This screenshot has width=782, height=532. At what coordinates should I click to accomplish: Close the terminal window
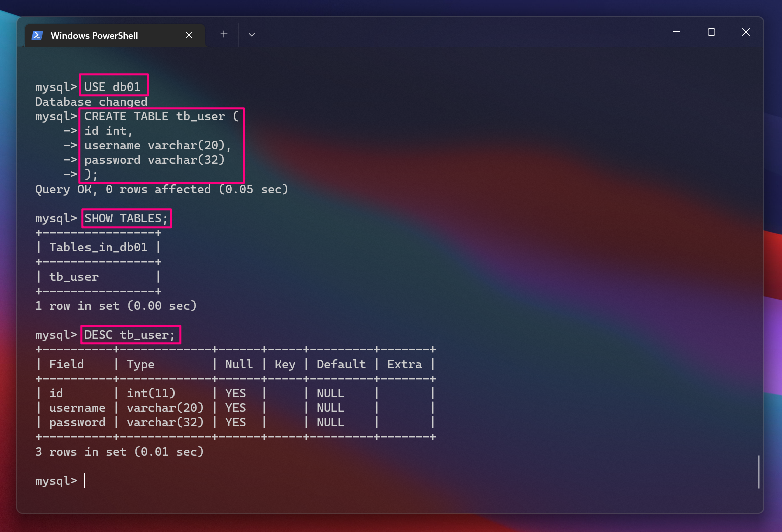pyautogui.click(x=746, y=32)
